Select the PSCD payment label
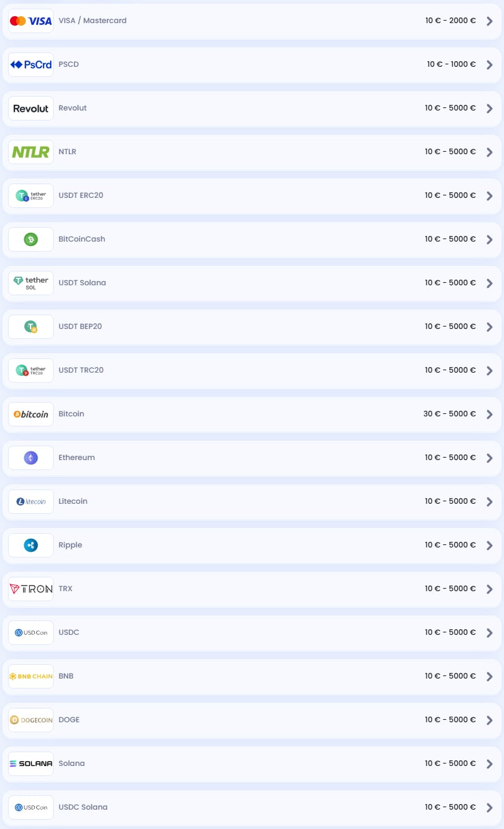Viewport: 504px width, 829px height. point(69,64)
